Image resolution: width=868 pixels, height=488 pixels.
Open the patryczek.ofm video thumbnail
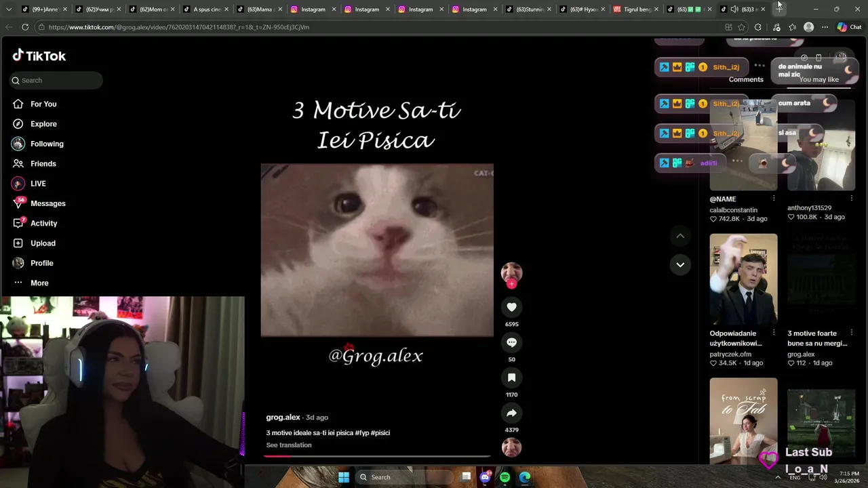(743, 279)
